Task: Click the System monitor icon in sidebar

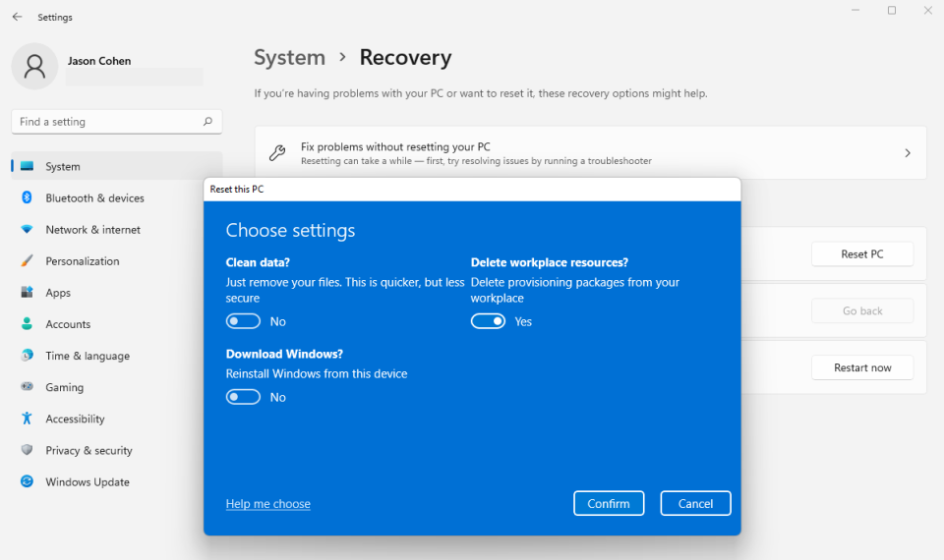Action: pyautogui.click(x=28, y=166)
